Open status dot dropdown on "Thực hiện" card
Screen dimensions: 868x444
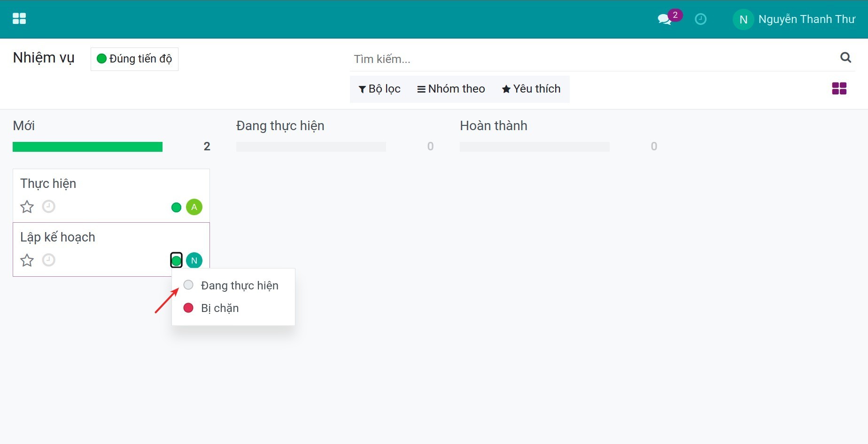(x=176, y=207)
